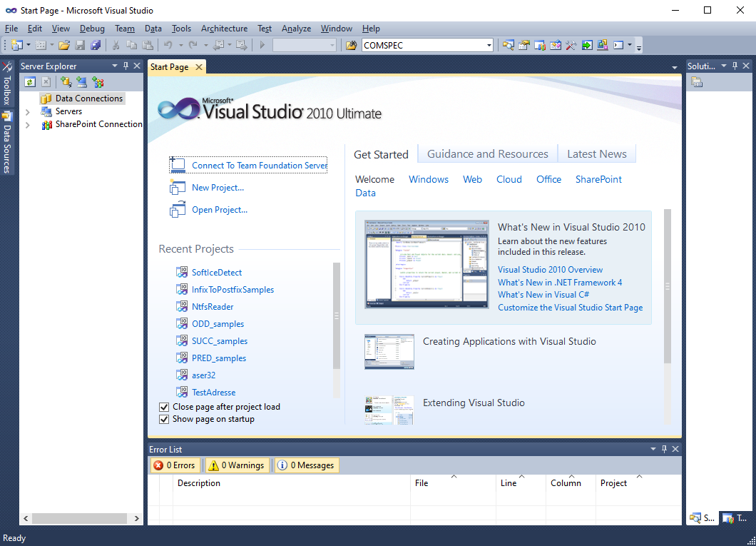Expand the Servers tree node

28,112
